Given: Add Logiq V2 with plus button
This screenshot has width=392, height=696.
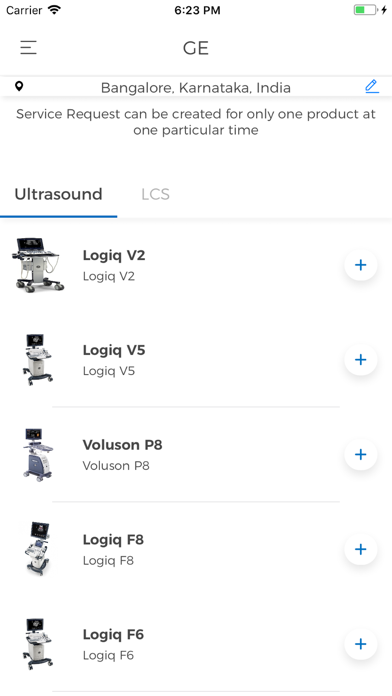Looking at the screenshot, I should (361, 265).
